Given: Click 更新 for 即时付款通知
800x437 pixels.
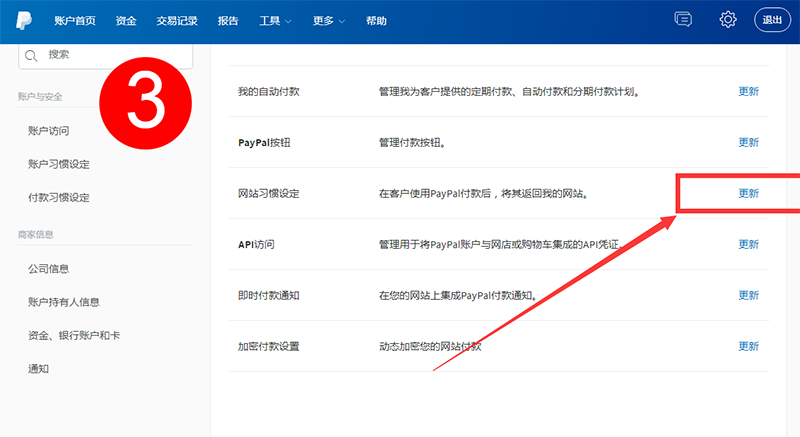Looking at the screenshot, I should 748,295.
